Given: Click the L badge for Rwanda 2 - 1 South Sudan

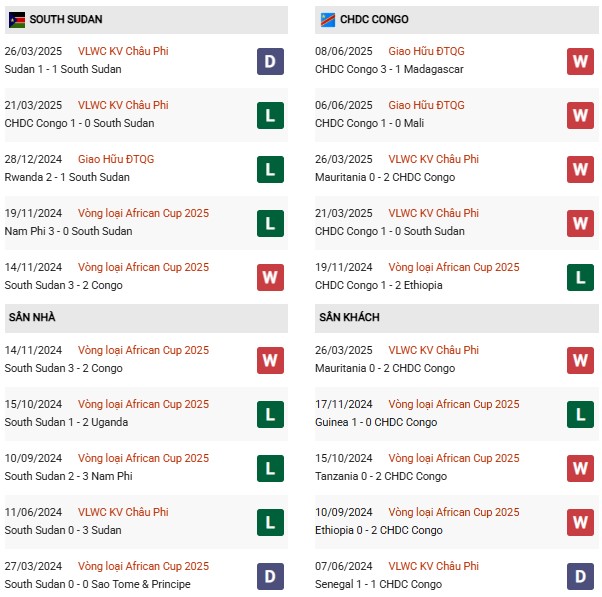Looking at the screenshot, I should tap(270, 169).
